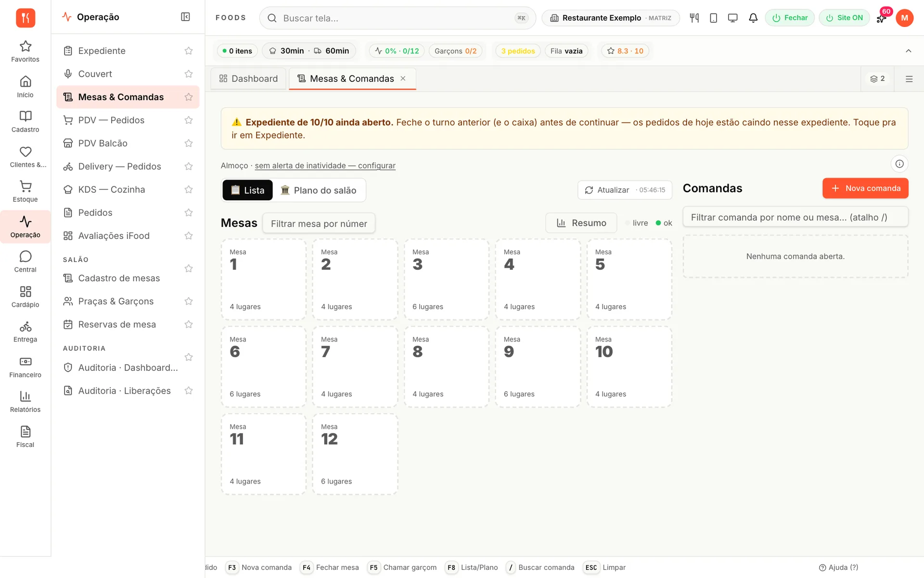Favorite the Couvert menu item star
This screenshot has width=924, height=578.
tap(189, 74)
